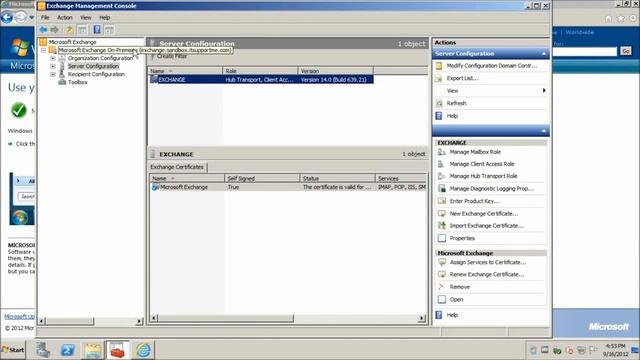Viewport: 640px width, 360px height.
Task: Click the Help action under Server Configuration
Action: coord(452,116)
